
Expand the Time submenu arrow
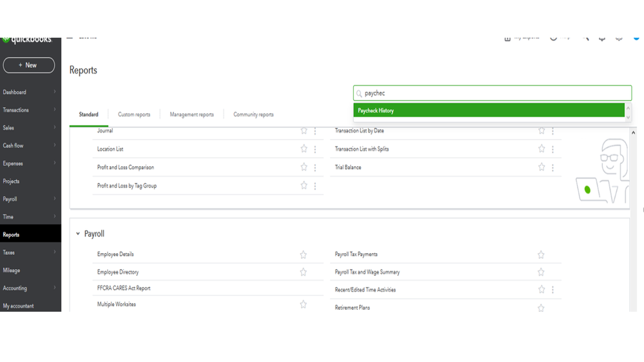[55, 216]
